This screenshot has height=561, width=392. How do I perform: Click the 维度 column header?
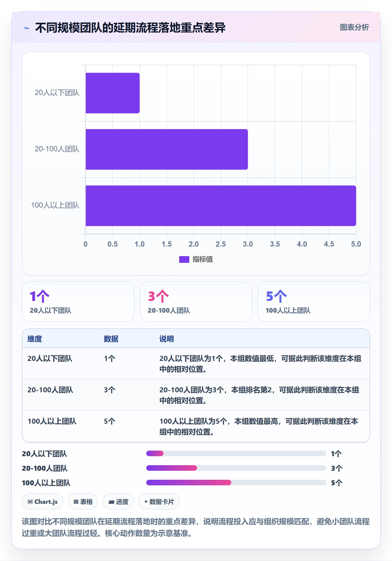tap(35, 339)
